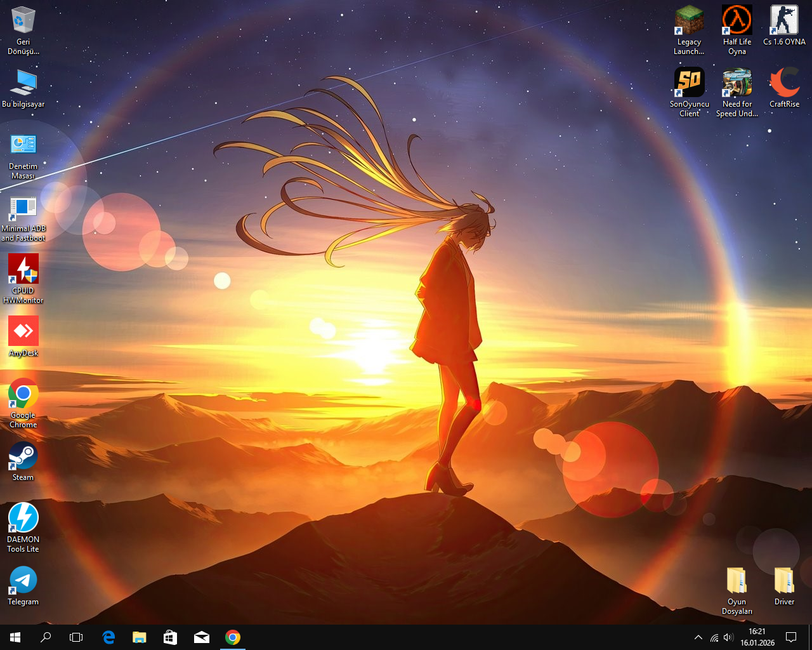Screen dimensions: 812x650
Task: Open File Explorer from the taskbar
Action: tap(140, 637)
